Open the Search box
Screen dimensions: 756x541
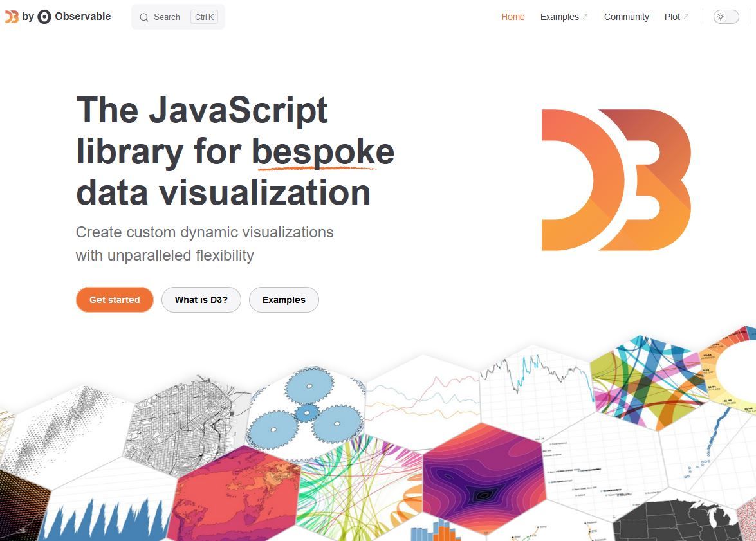pos(178,17)
